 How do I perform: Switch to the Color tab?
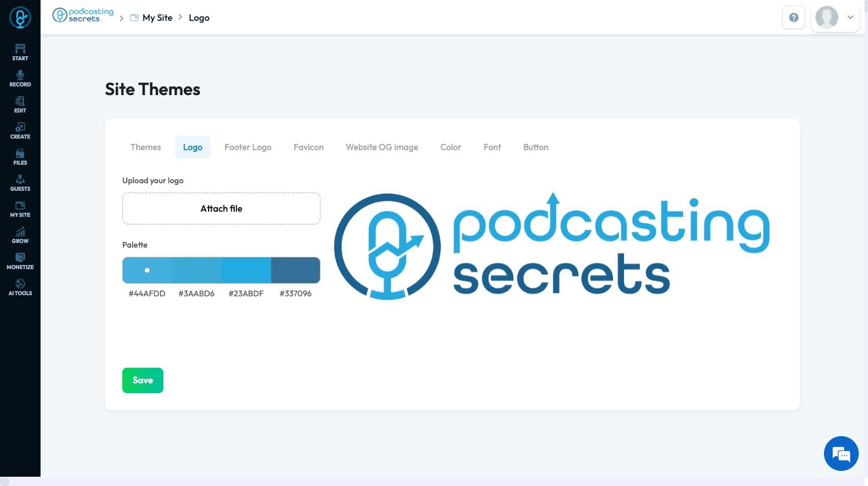coord(451,147)
